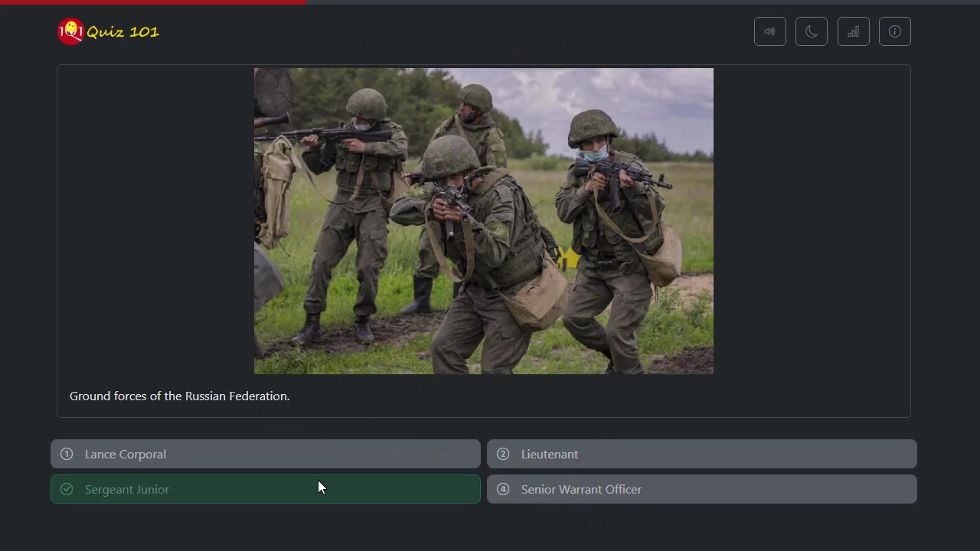
Task: Switch theme with the moon icon
Action: (x=811, y=31)
